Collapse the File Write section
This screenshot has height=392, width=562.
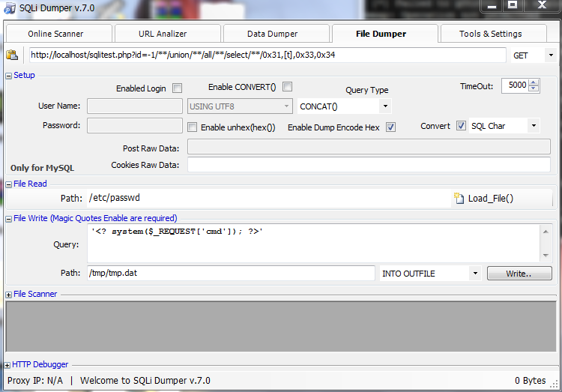pos(9,219)
